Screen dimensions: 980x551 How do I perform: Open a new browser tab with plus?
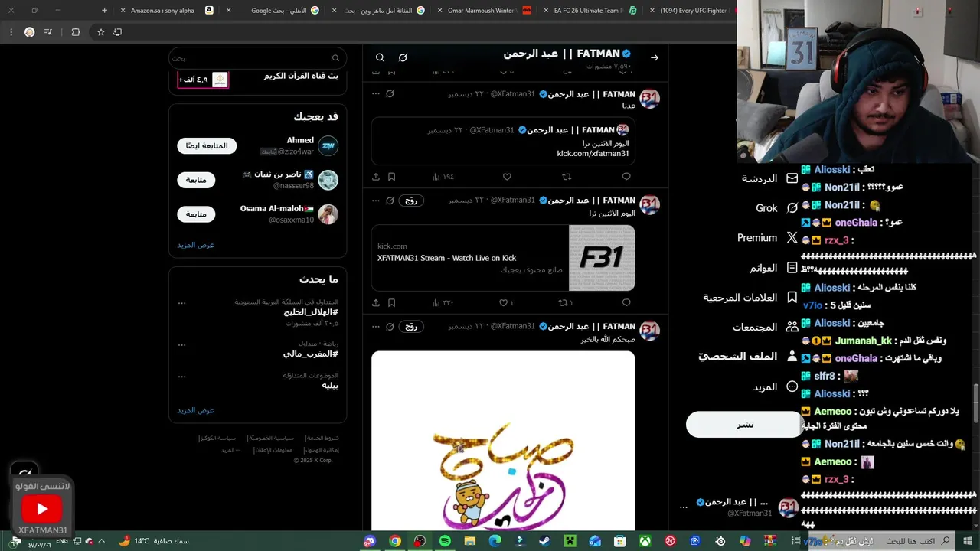pyautogui.click(x=105, y=11)
